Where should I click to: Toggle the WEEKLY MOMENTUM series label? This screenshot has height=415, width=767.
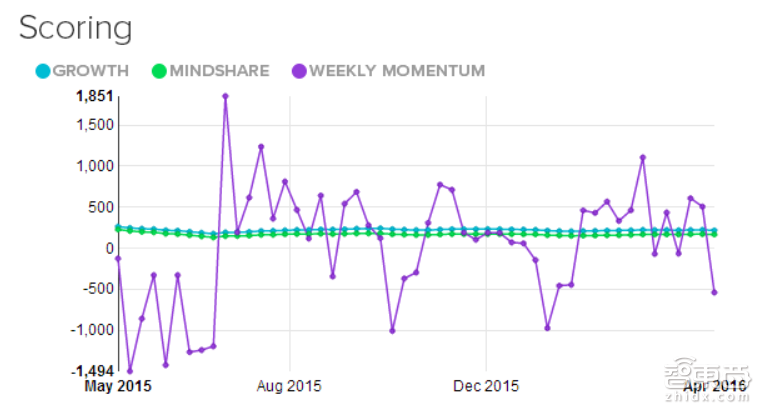tap(396, 71)
